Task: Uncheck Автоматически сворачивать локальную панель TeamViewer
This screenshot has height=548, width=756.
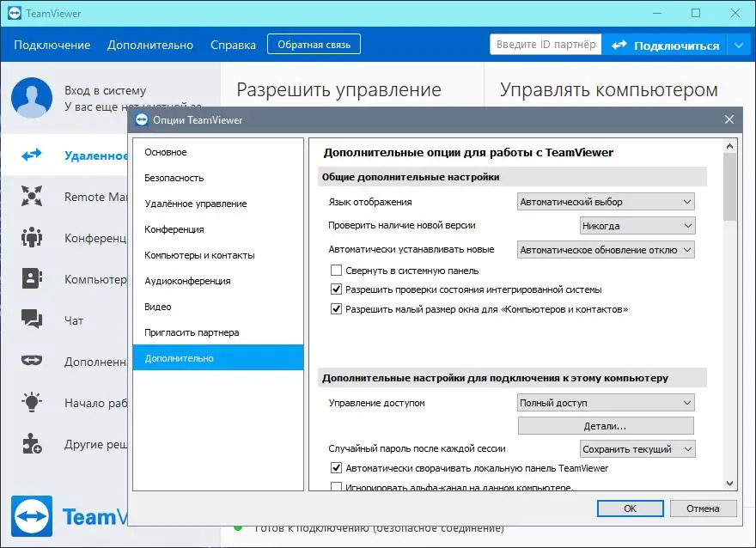Action: (x=337, y=468)
